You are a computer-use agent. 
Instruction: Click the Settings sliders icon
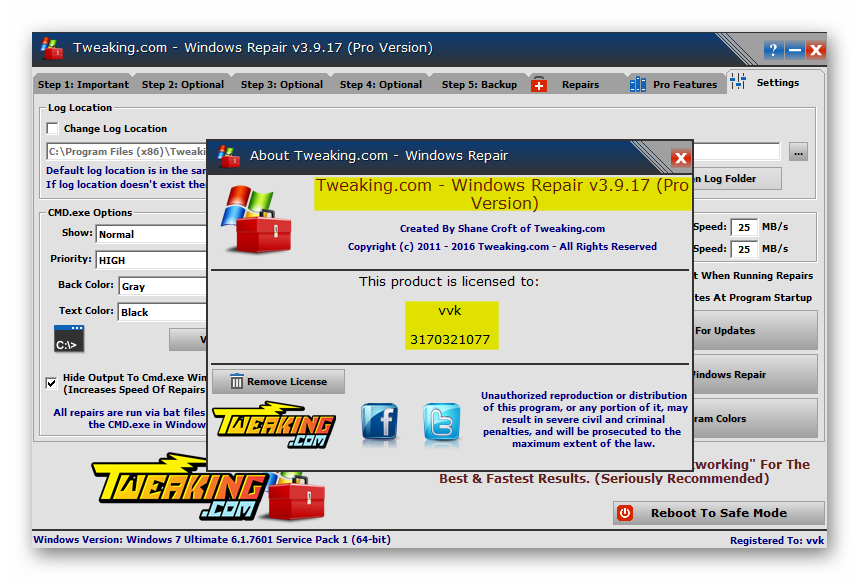(738, 82)
